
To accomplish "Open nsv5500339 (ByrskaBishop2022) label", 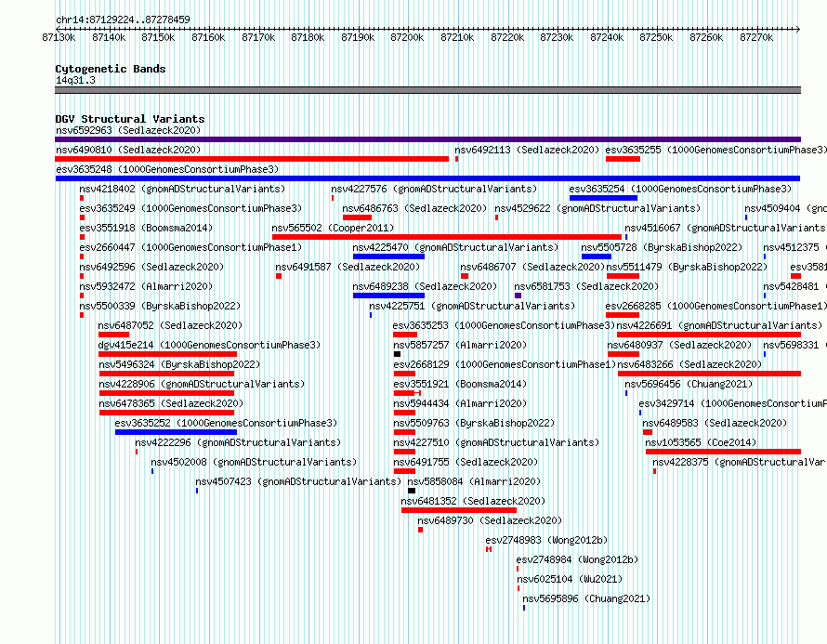I will click(x=160, y=306).
